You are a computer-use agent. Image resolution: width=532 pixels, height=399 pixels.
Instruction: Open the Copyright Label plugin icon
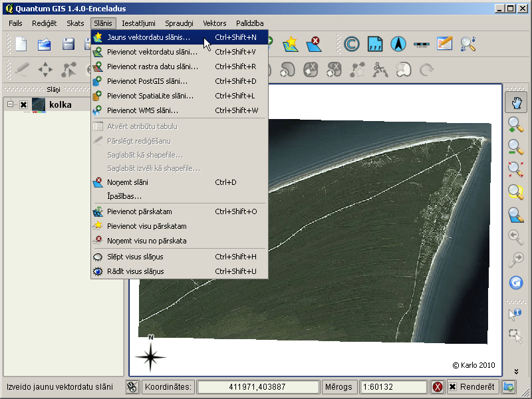352,44
